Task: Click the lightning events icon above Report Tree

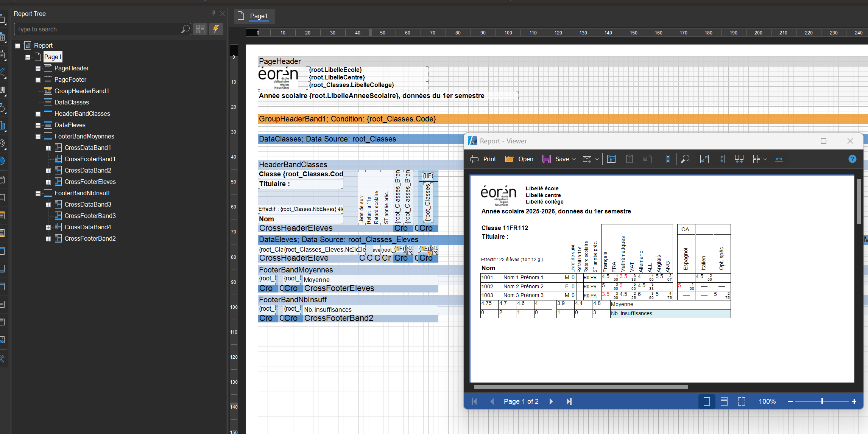Action: [x=216, y=29]
